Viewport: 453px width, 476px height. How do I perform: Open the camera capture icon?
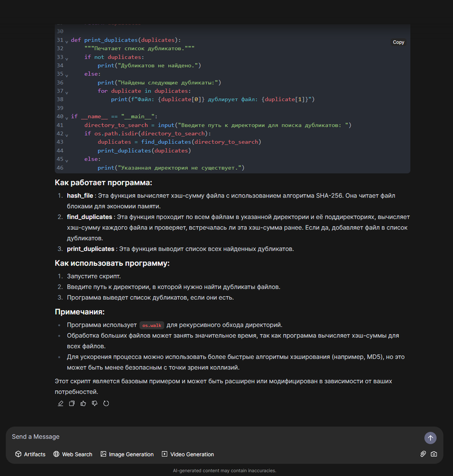point(434,454)
